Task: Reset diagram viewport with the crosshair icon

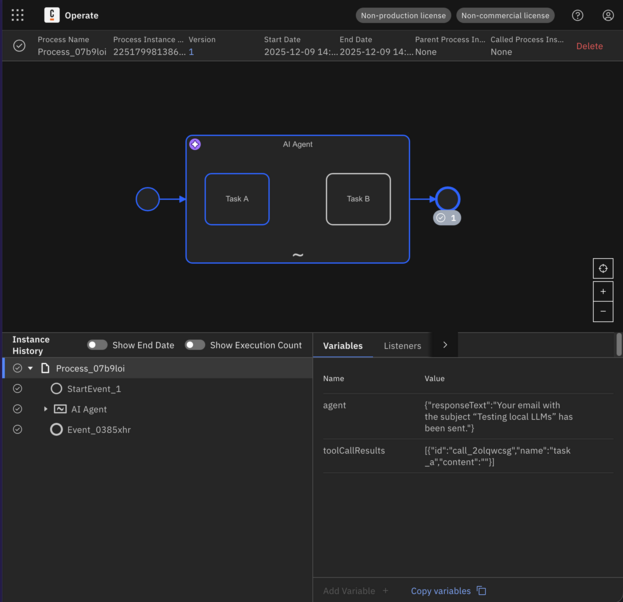Action: (603, 268)
